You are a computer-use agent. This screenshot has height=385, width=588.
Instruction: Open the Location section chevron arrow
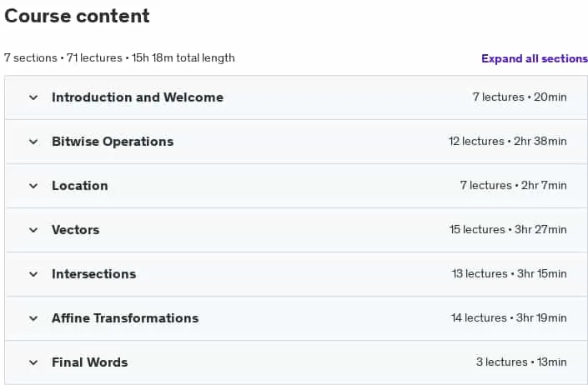[x=33, y=186]
